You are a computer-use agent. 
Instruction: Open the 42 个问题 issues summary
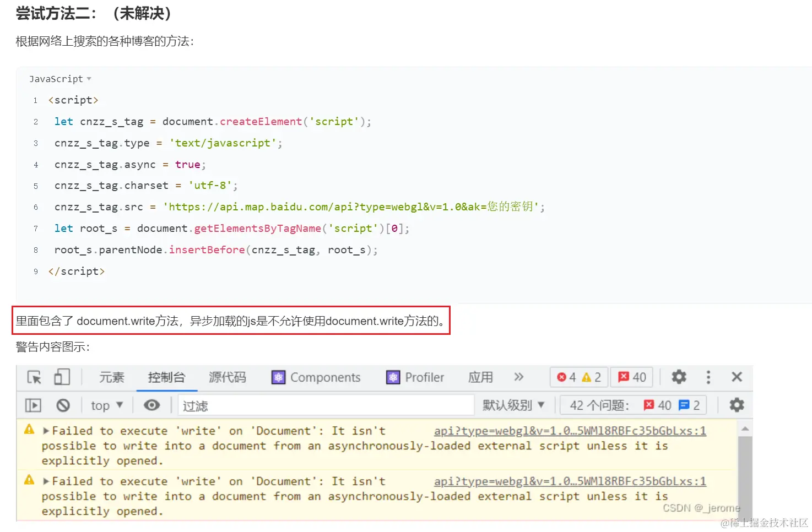[634, 406]
